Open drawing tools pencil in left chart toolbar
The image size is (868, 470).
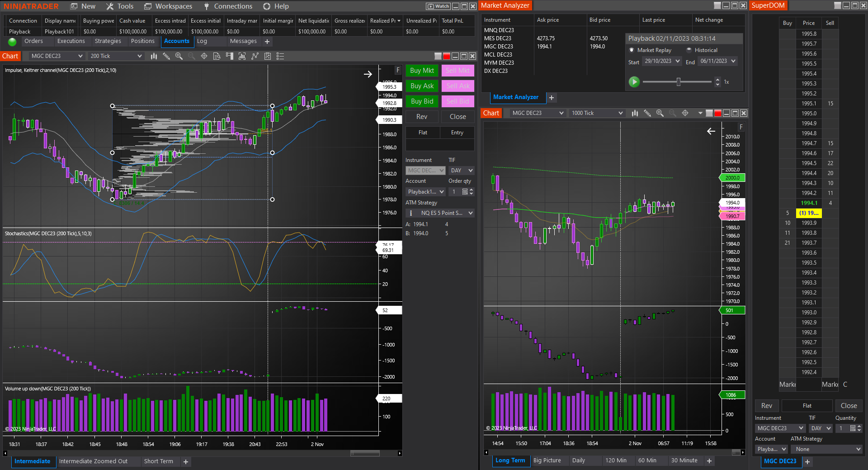pos(166,56)
